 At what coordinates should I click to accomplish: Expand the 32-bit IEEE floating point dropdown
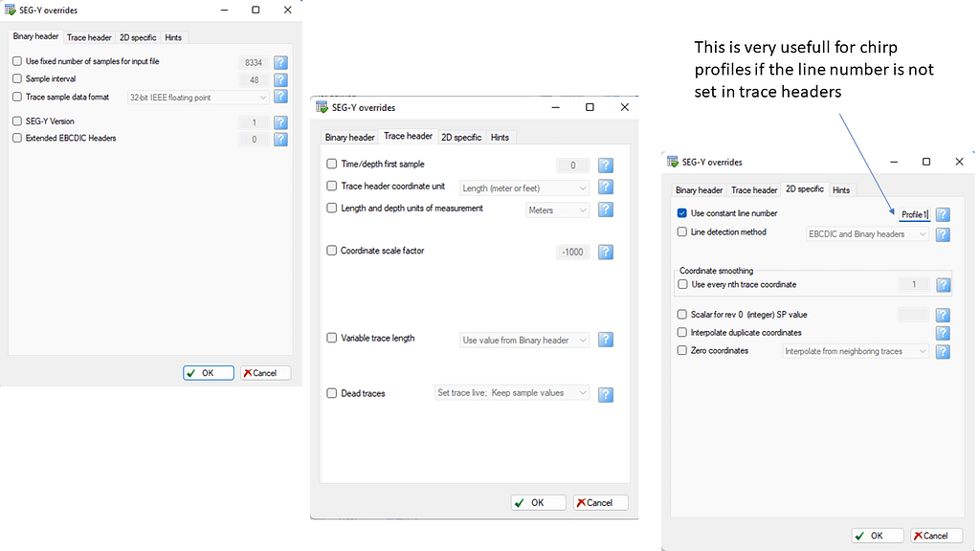coord(198,97)
